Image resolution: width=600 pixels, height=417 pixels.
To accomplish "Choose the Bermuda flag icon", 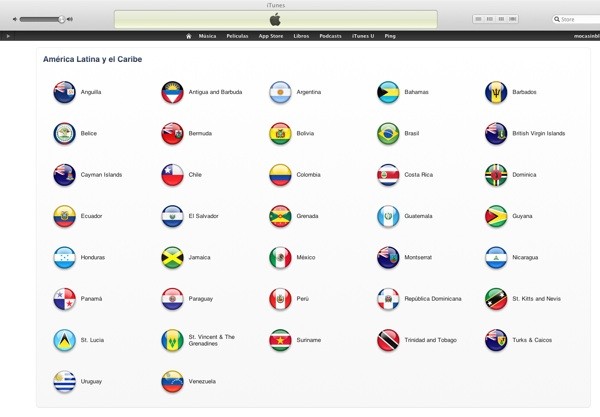I will tap(172, 134).
